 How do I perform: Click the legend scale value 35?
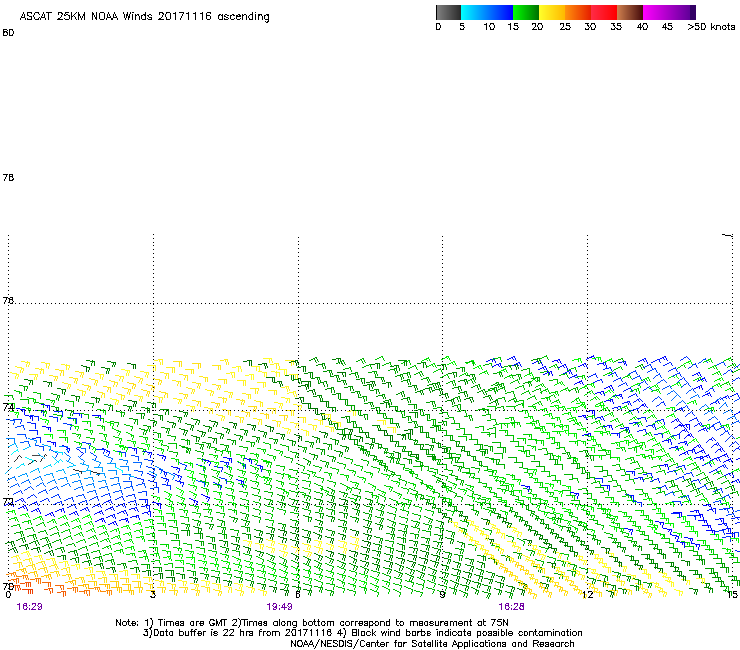pyautogui.click(x=616, y=27)
